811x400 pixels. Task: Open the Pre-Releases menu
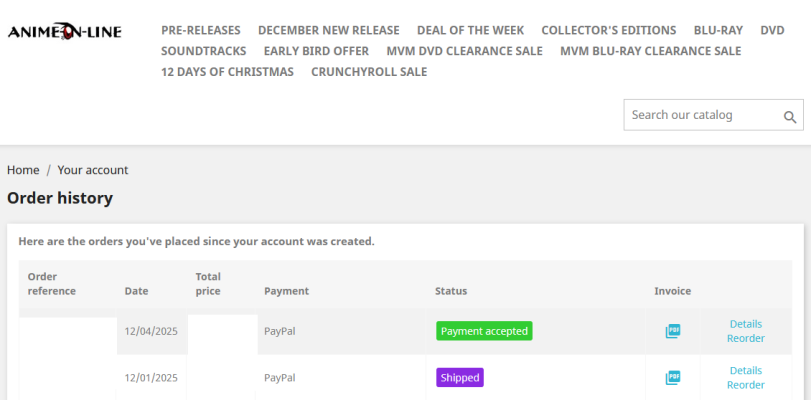(201, 30)
